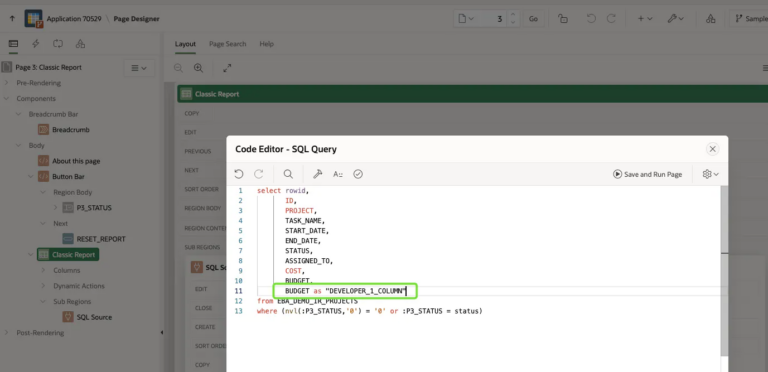Click the Classic Report region header in layout
This screenshot has width=768, height=372.
[472, 94]
